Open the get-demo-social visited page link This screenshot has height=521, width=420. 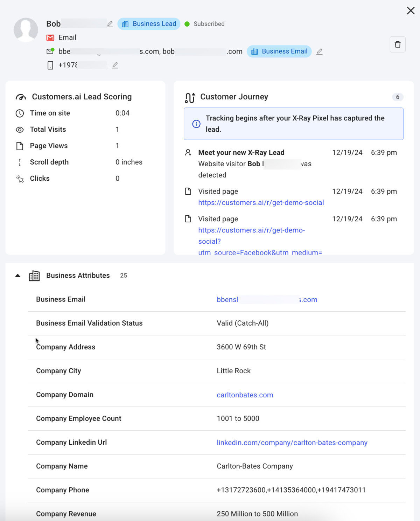click(x=261, y=203)
